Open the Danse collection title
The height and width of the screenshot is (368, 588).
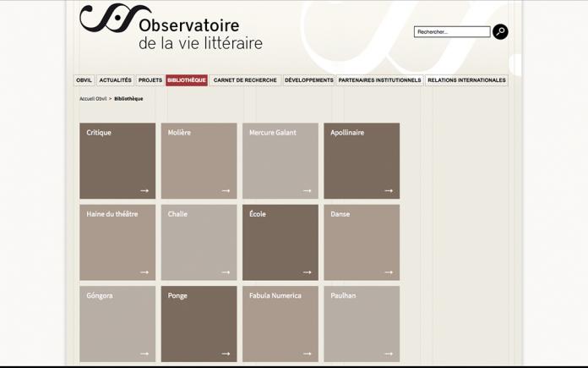340,214
